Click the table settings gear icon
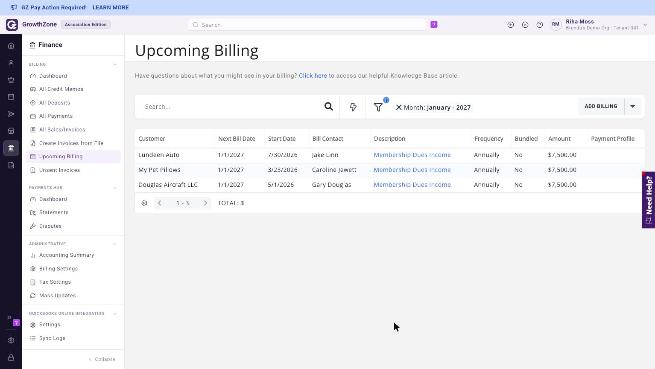The height and width of the screenshot is (369, 655). click(x=144, y=203)
